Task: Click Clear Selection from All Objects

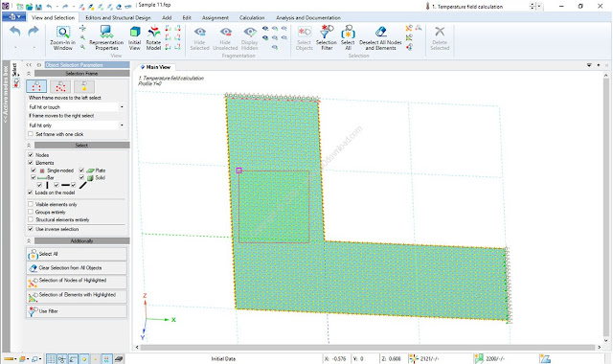Action: tap(77, 268)
